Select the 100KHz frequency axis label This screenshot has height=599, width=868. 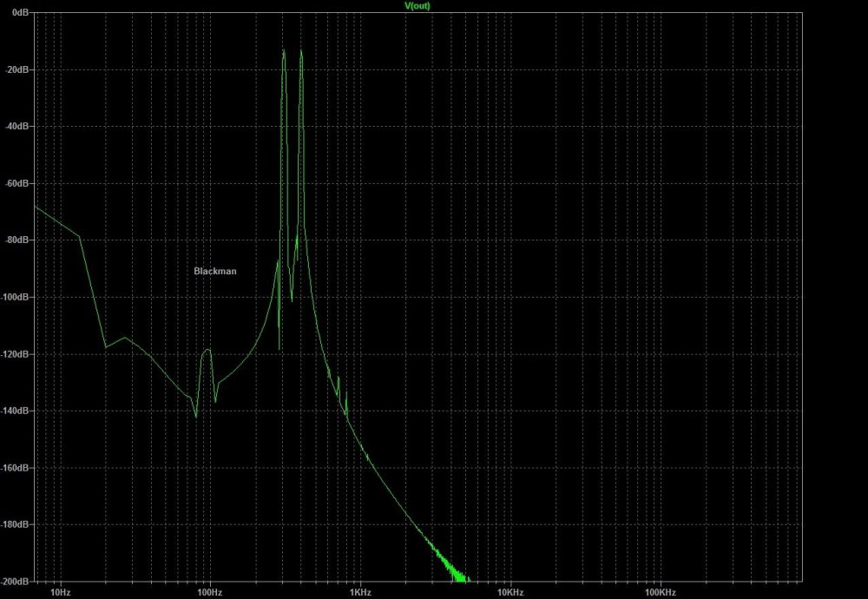pos(660,592)
